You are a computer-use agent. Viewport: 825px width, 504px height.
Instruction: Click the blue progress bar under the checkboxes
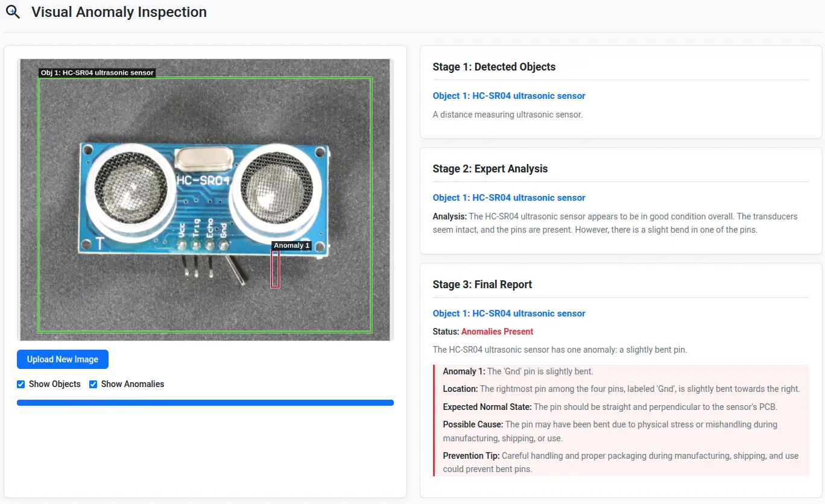click(x=205, y=403)
